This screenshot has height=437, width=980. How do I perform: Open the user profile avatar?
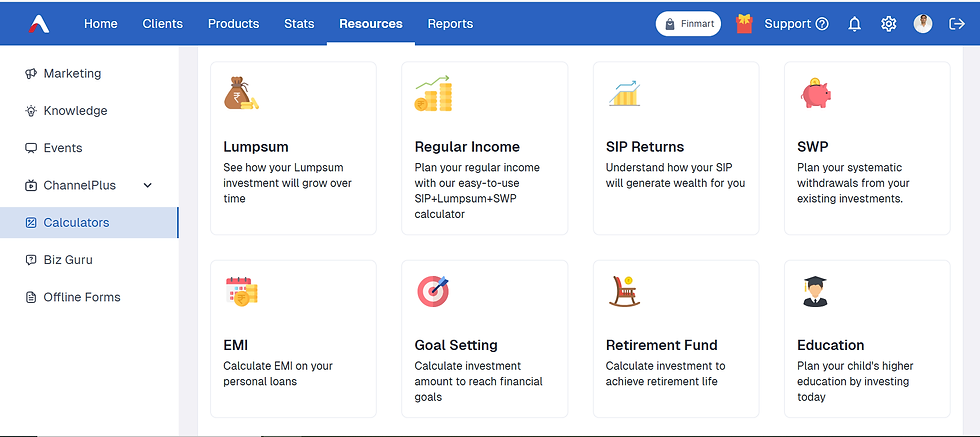922,24
